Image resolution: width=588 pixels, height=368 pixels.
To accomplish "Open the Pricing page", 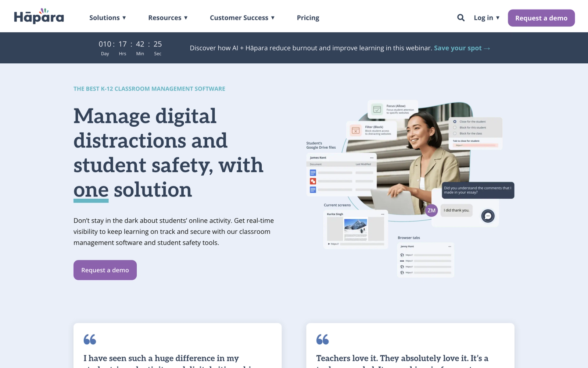I will pyautogui.click(x=308, y=18).
